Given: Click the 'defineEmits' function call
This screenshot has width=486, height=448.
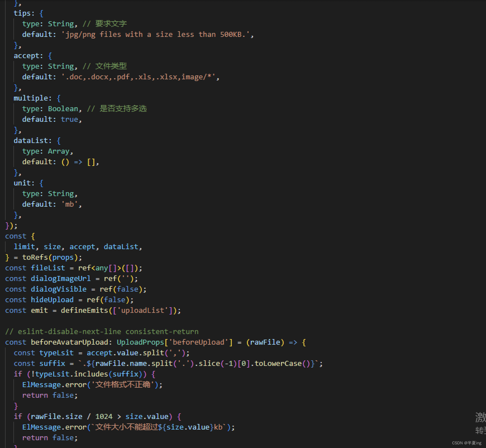Looking at the screenshot, I should [x=84, y=310].
